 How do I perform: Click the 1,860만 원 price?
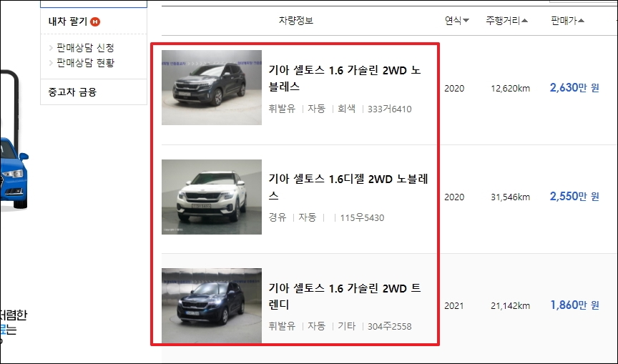click(574, 305)
